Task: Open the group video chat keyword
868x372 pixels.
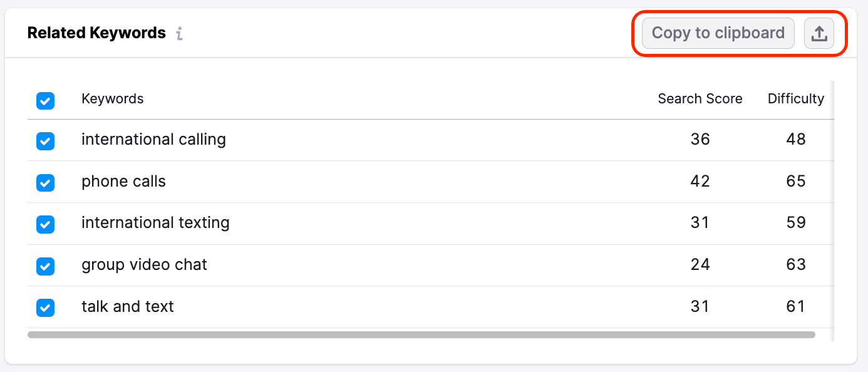Action: [x=144, y=264]
